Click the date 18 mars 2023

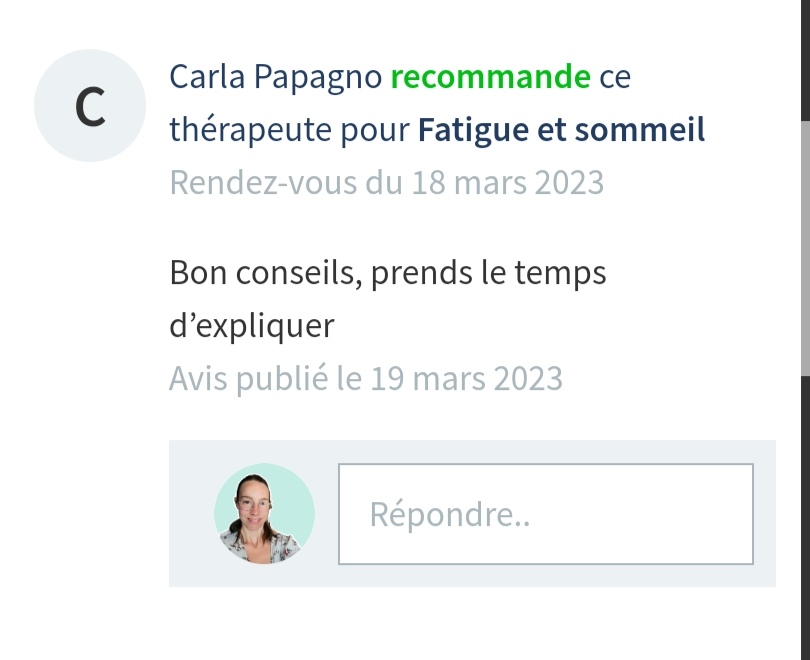(508, 183)
